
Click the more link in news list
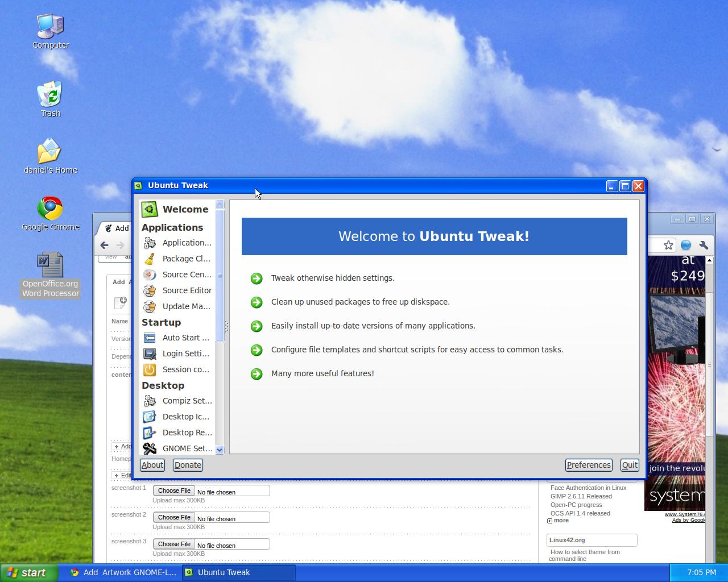pyautogui.click(x=561, y=520)
